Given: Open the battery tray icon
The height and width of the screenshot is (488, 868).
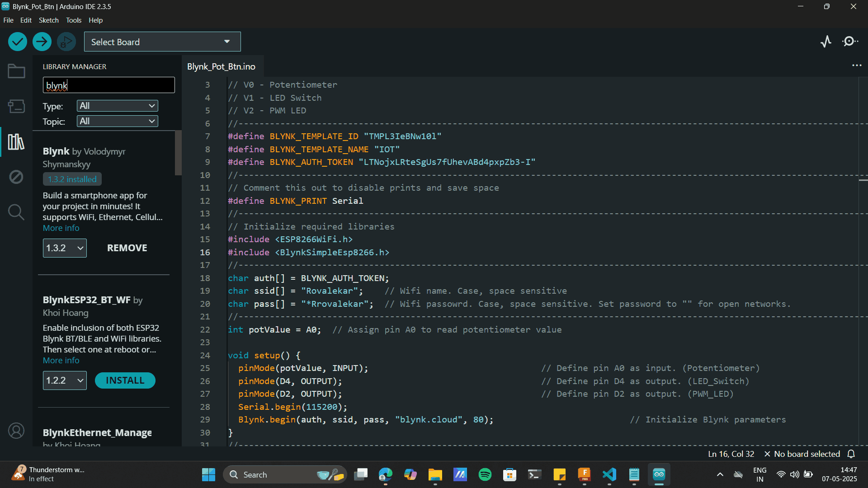Looking at the screenshot, I should (x=808, y=474).
